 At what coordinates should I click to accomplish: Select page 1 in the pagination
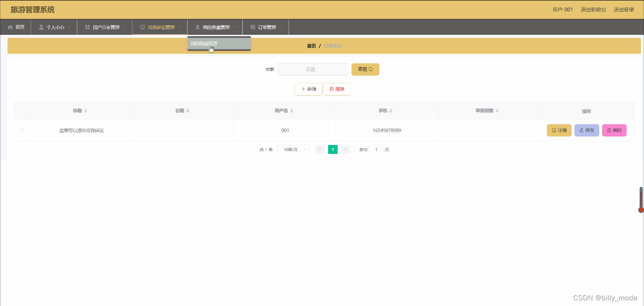333,150
